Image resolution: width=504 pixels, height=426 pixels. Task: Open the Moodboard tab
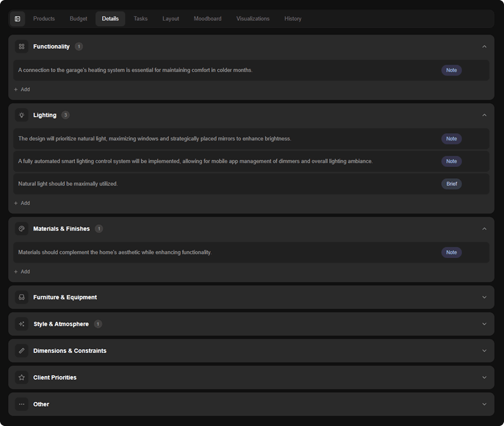pos(208,19)
